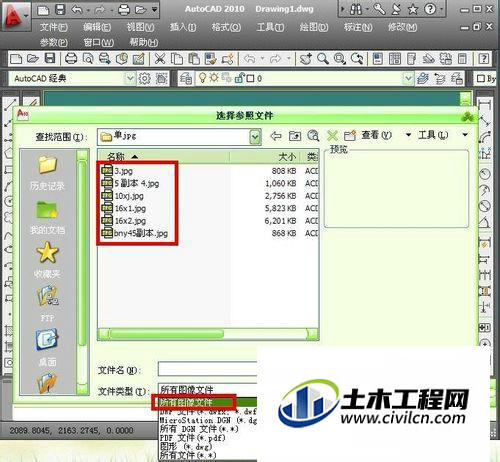The image size is (500, 462).
Task: Click Plot Preview icon in Standard toolbar
Action: click(88, 59)
